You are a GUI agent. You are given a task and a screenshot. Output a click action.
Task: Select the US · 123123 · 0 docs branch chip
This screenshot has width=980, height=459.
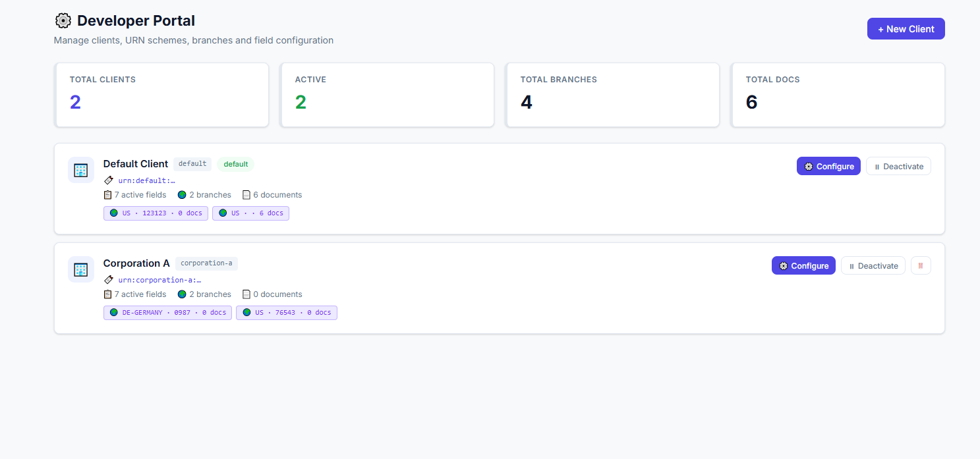coord(156,213)
